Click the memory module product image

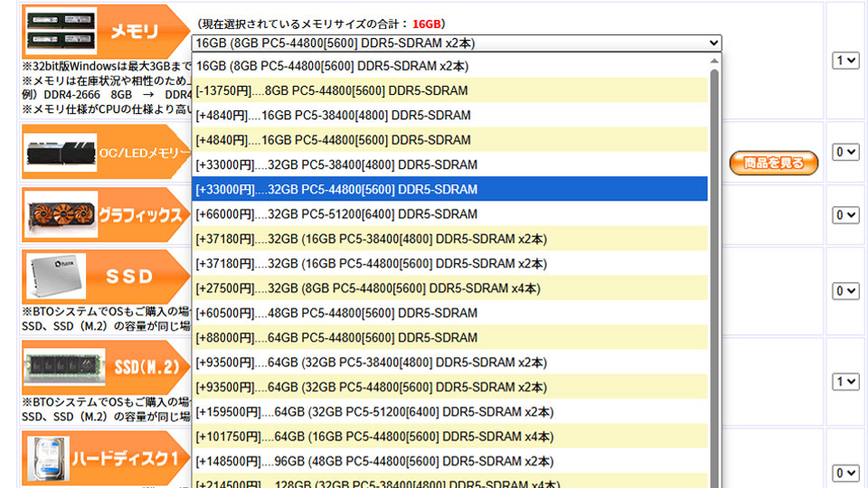click(61, 33)
